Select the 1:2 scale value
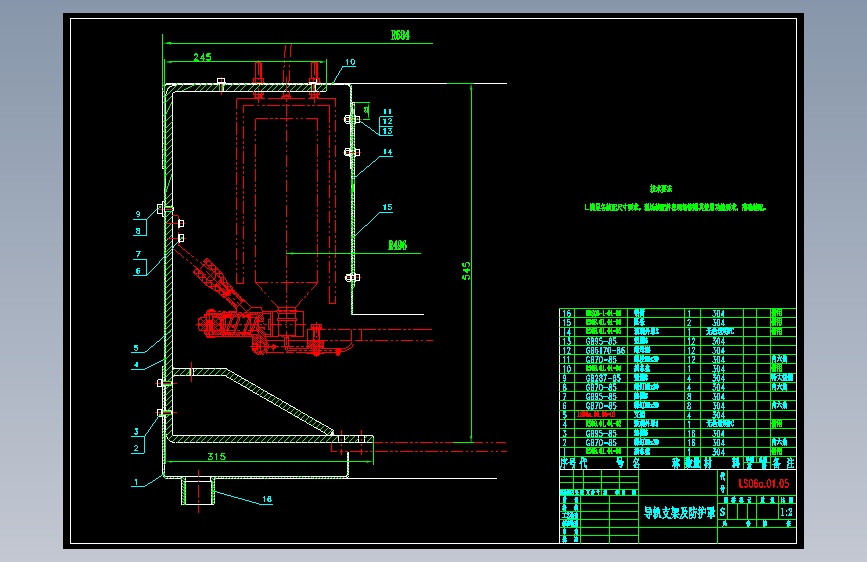 point(786,512)
